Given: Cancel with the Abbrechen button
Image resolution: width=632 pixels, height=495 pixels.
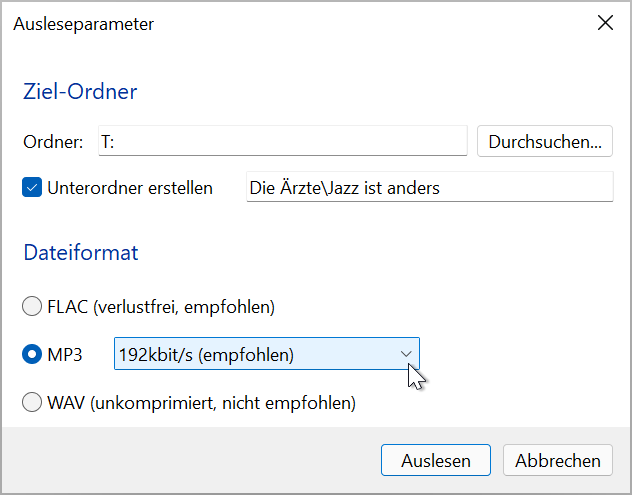Looking at the screenshot, I should 557,460.
